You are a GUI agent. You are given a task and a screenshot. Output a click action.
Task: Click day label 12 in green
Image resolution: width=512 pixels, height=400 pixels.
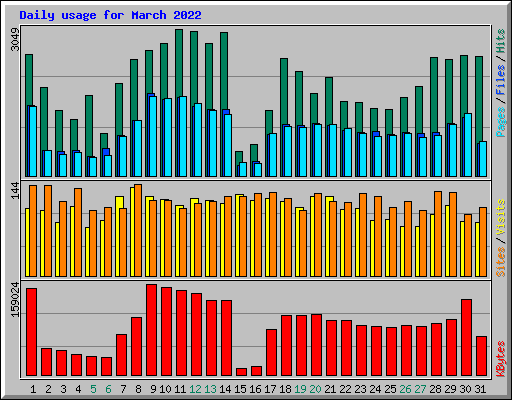(195, 389)
